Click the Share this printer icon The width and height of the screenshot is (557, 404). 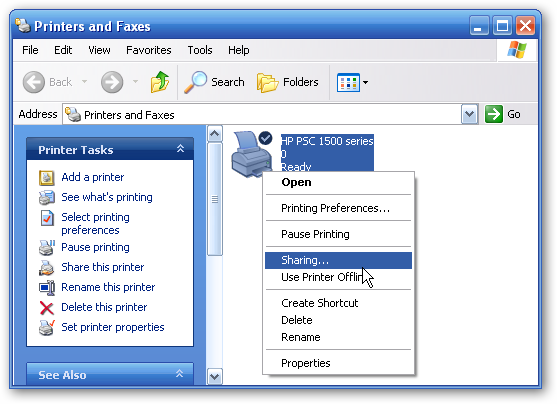[47, 268]
